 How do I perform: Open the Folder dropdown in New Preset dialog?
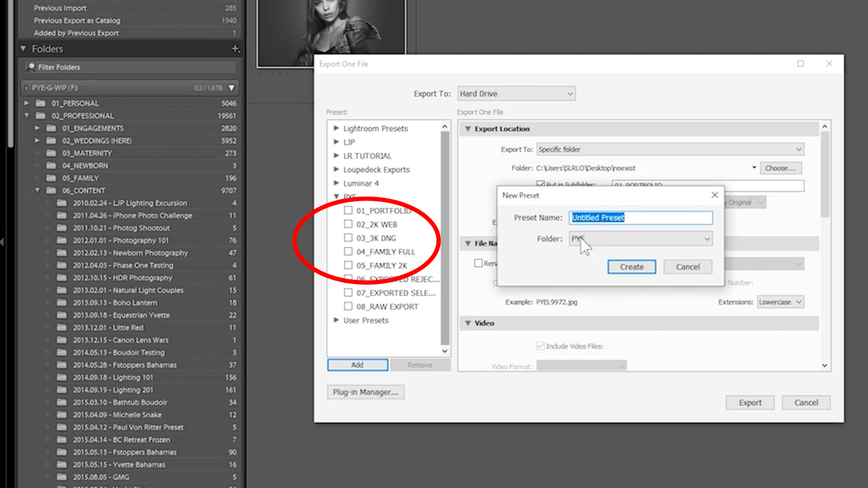[707, 239]
